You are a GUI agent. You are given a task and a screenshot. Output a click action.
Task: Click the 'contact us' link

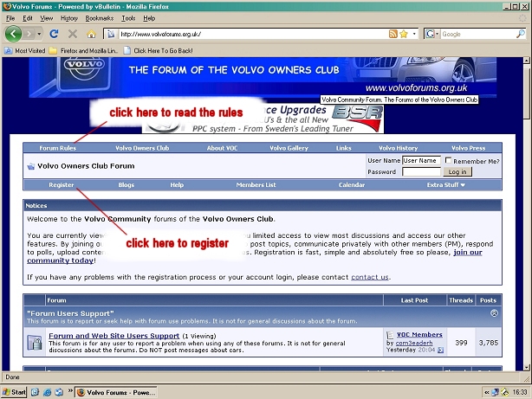coord(370,277)
